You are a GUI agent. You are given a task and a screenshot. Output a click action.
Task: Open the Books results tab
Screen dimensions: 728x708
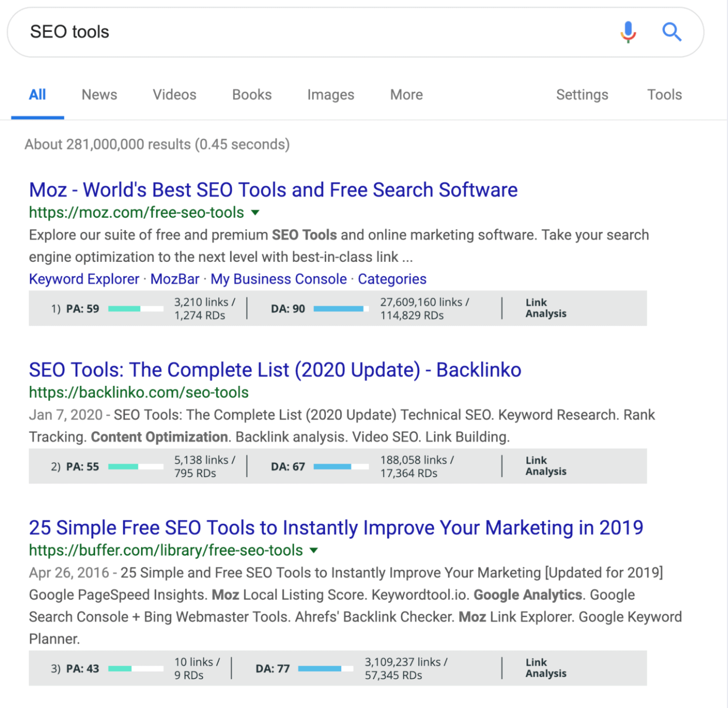pyautogui.click(x=252, y=95)
